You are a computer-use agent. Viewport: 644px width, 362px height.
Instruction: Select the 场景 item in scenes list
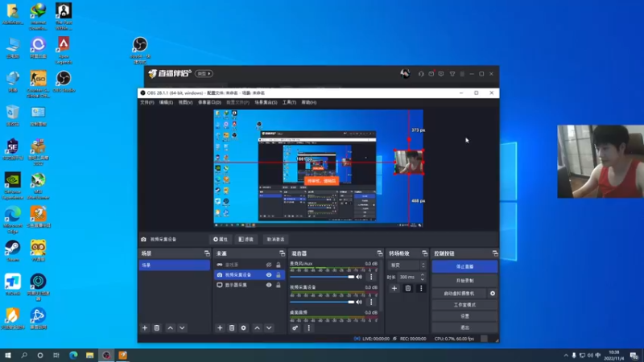174,265
